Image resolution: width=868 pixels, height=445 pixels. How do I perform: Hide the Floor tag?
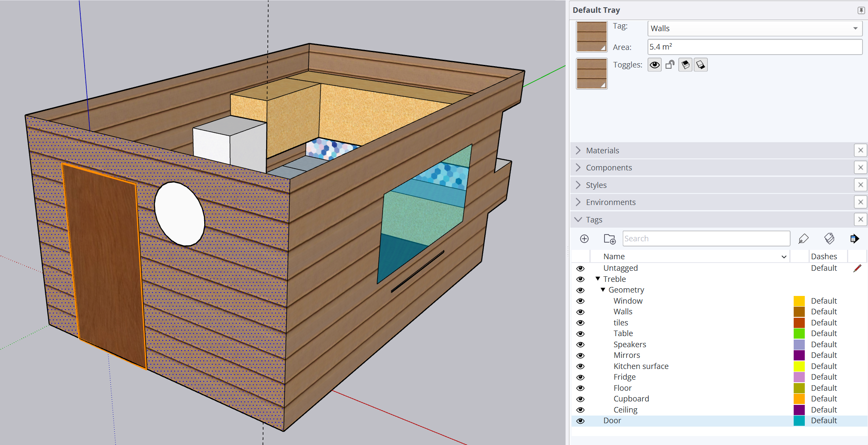(580, 388)
